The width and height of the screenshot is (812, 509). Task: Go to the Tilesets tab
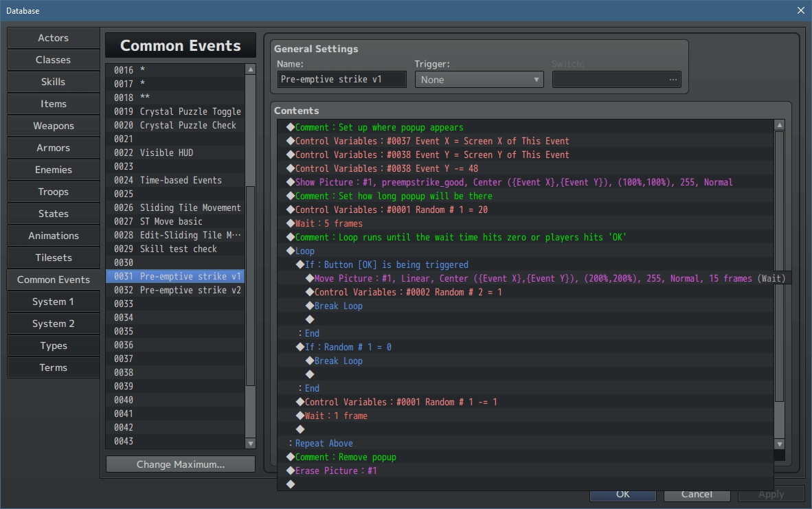(54, 258)
